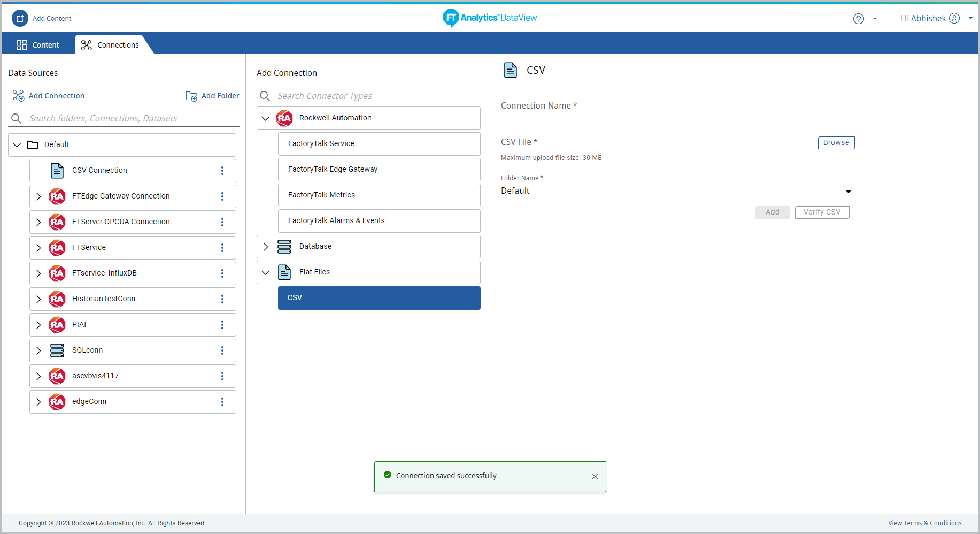Open the Folder Name dropdown
The image size is (980, 534).
click(677, 191)
